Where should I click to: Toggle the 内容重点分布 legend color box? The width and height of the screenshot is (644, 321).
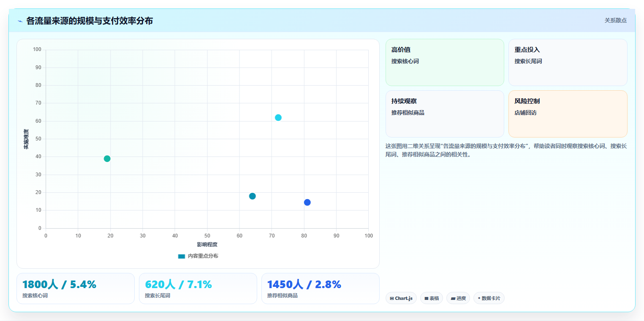tap(182, 256)
